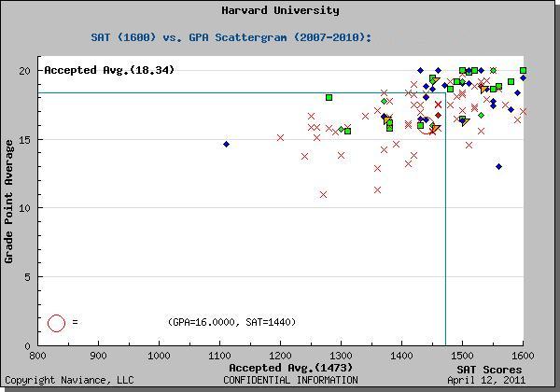
Task: Click the "Harvard University" chart title
Action: tap(280, 10)
